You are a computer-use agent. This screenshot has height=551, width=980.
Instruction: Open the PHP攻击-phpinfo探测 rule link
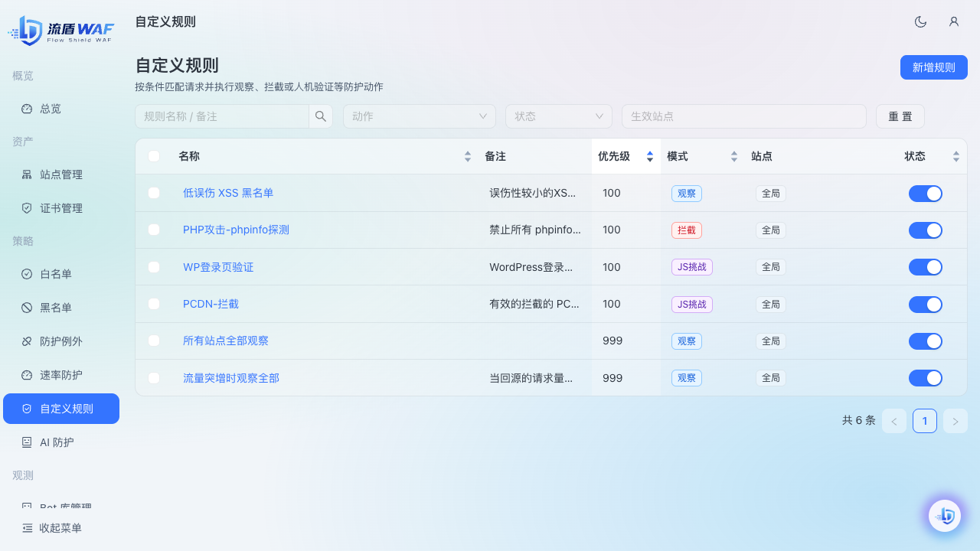pyautogui.click(x=236, y=230)
